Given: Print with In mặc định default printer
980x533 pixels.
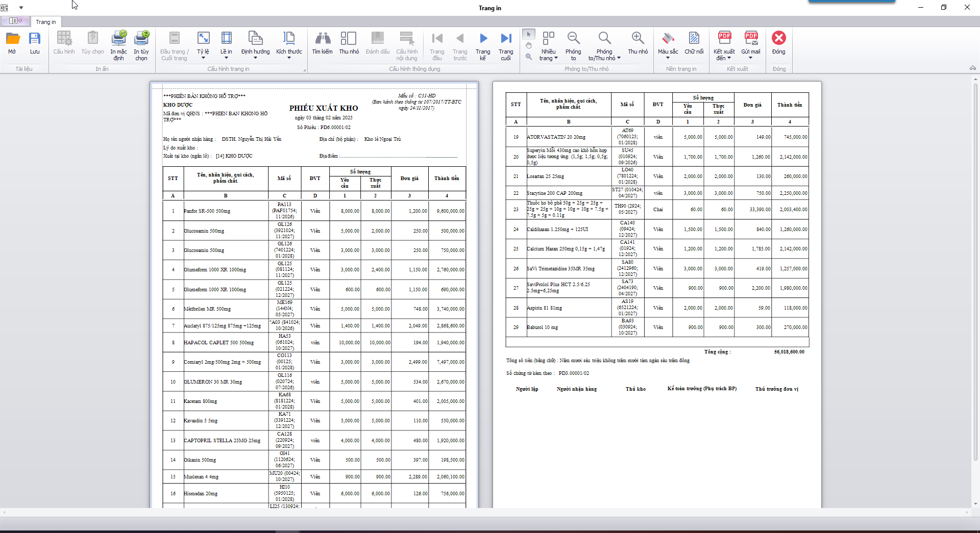Looking at the screenshot, I should tap(118, 45).
